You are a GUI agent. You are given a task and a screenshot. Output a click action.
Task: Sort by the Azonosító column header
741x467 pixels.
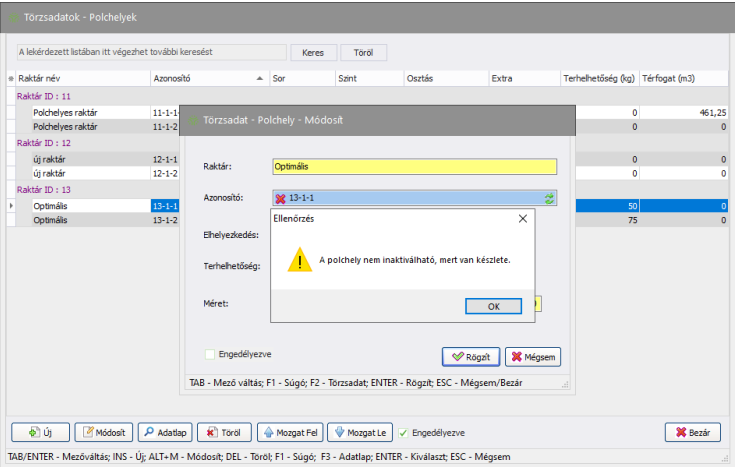click(x=200, y=77)
